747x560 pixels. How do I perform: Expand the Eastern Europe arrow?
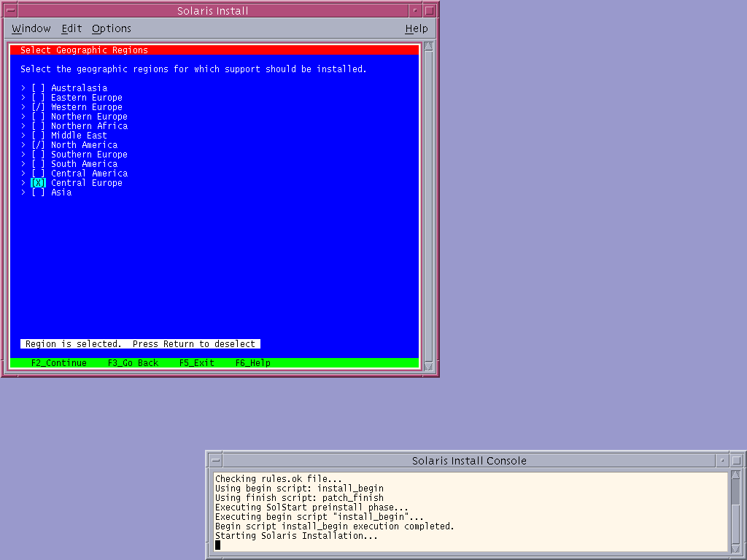tap(23, 98)
